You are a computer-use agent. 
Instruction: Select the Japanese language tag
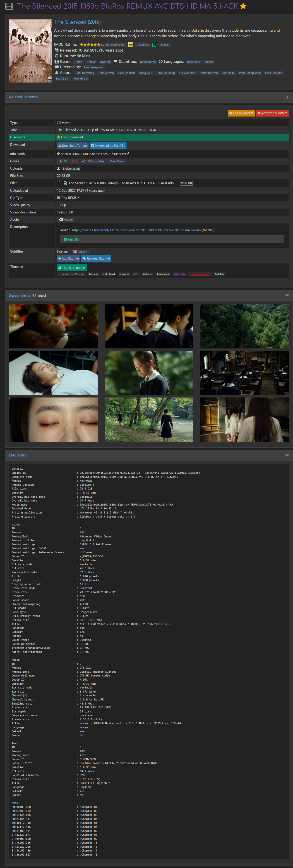(193, 62)
